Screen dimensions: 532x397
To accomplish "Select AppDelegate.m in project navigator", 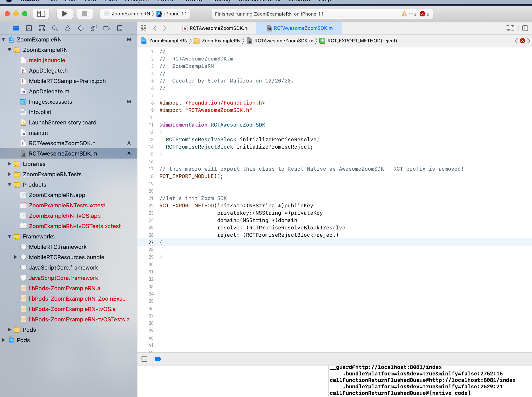I will pyautogui.click(x=49, y=91).
